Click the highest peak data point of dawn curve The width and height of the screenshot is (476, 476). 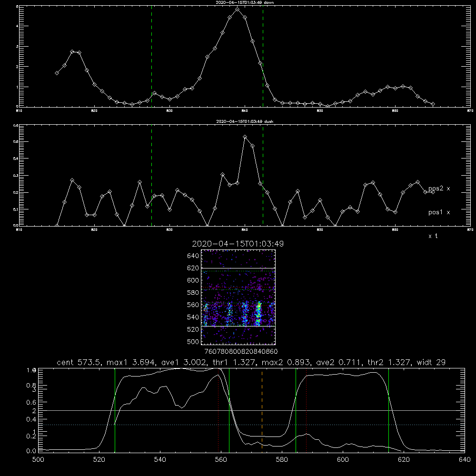[238, 10]
